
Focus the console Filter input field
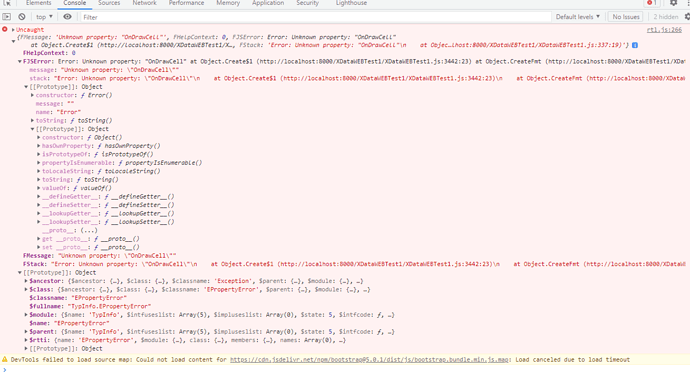315,17
